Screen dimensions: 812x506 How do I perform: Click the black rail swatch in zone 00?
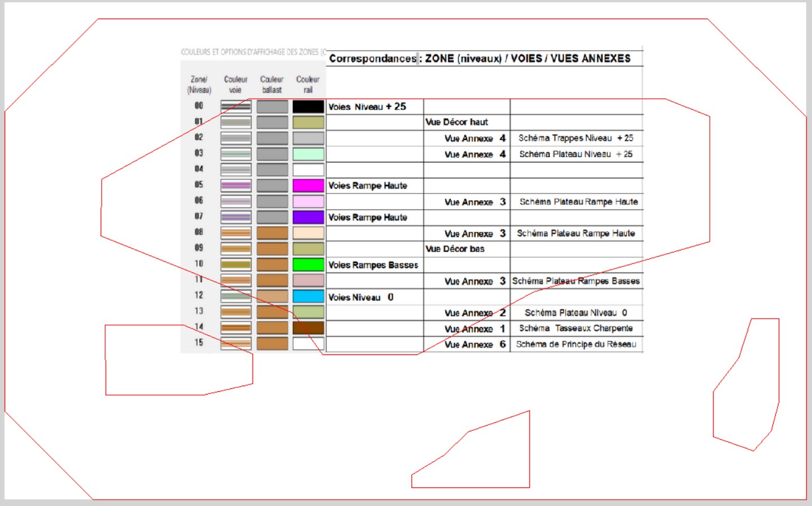[308, 106]
